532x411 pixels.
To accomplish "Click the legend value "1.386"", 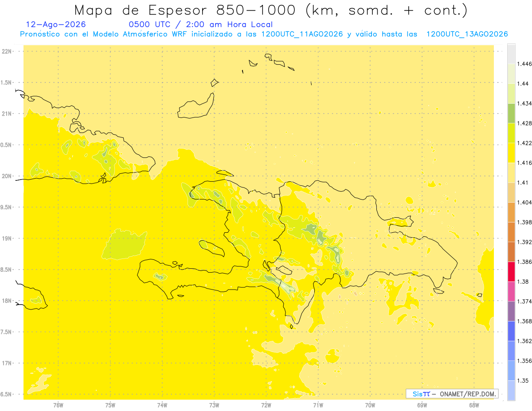I will tap(524, 262).
